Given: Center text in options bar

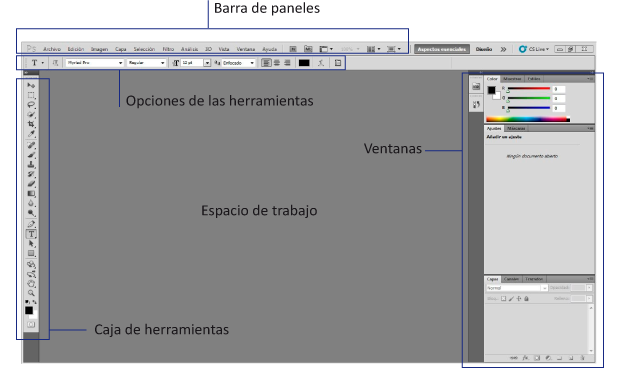Looking at the screenshot, I should tap(277, 62).
